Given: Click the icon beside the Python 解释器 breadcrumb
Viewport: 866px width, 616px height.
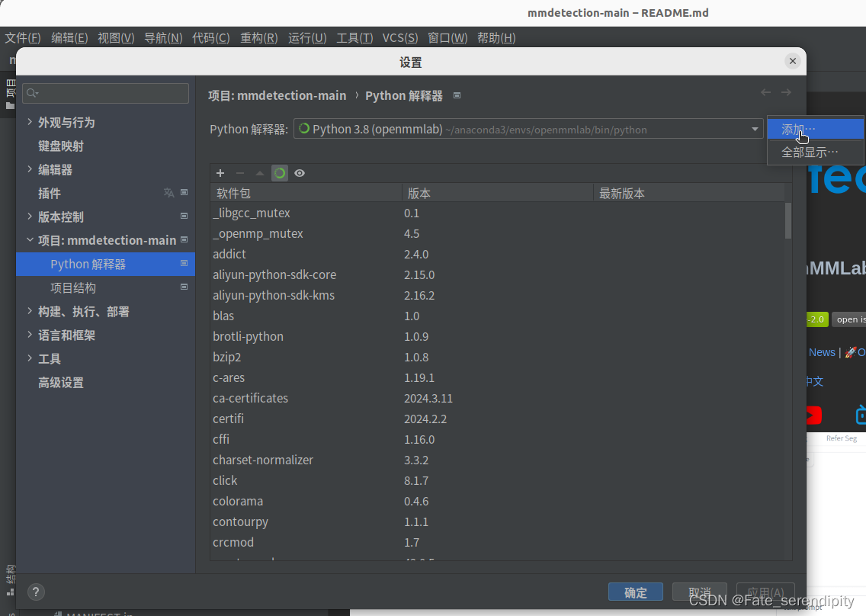Looking at the screenshot, I should 456,95.
